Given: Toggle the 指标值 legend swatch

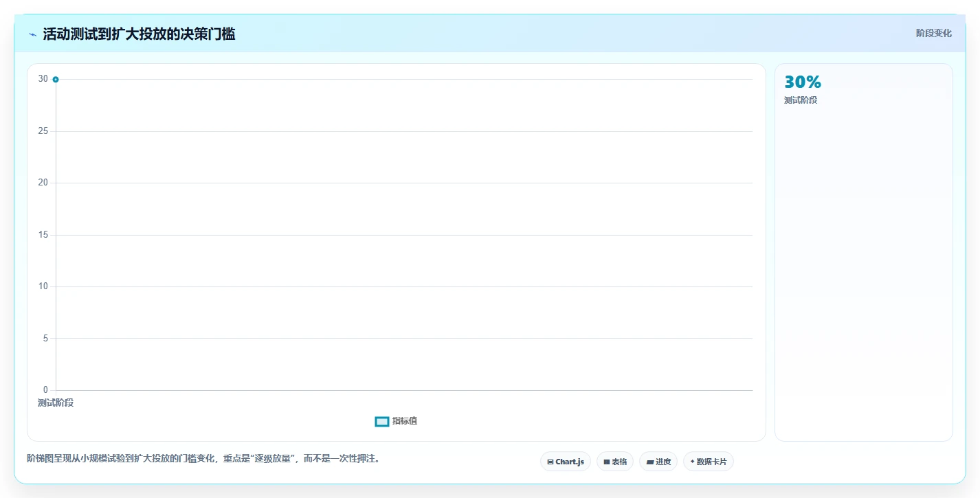Looking at the screenshot, I should pos(382,422).
